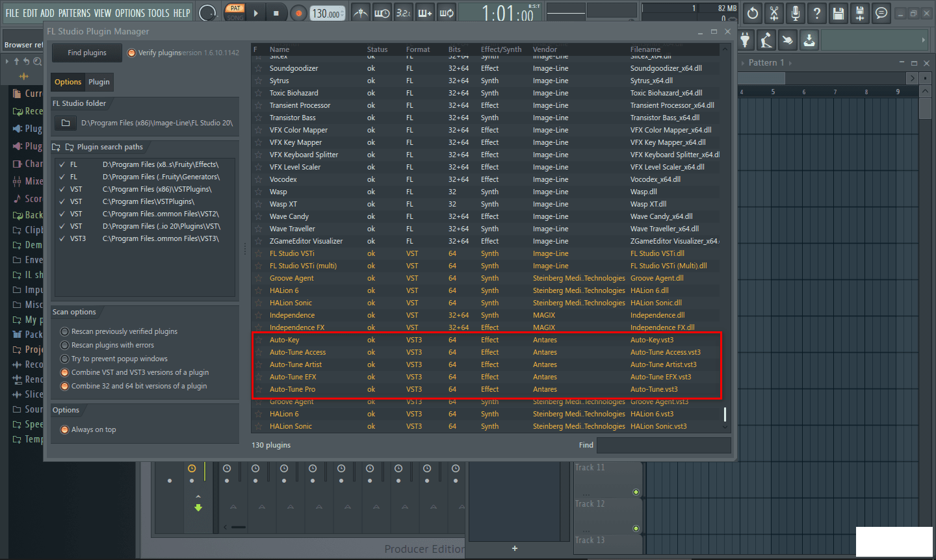The image size is (936, 560).
Task: Open the PATTERNS menu
Action: coord(74,13)
